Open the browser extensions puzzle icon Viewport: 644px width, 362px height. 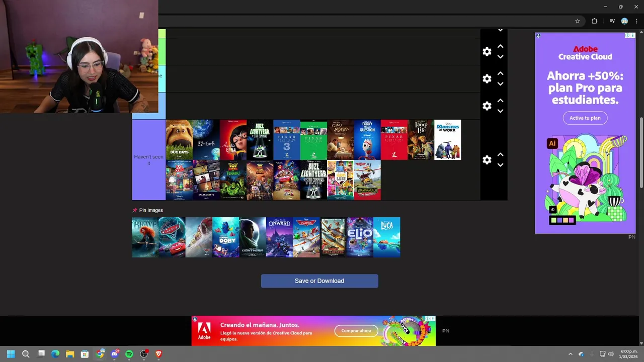click(x=594, y=21)
